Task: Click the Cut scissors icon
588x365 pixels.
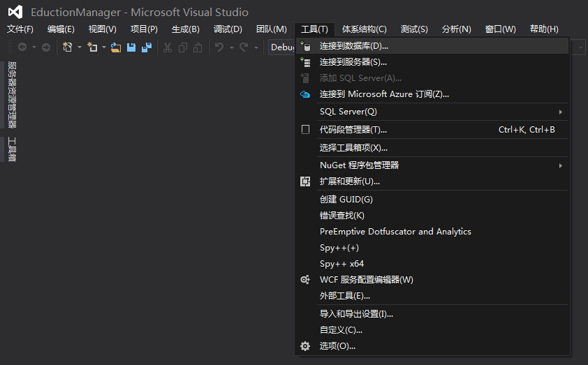Action: click(x=167, y=47)
